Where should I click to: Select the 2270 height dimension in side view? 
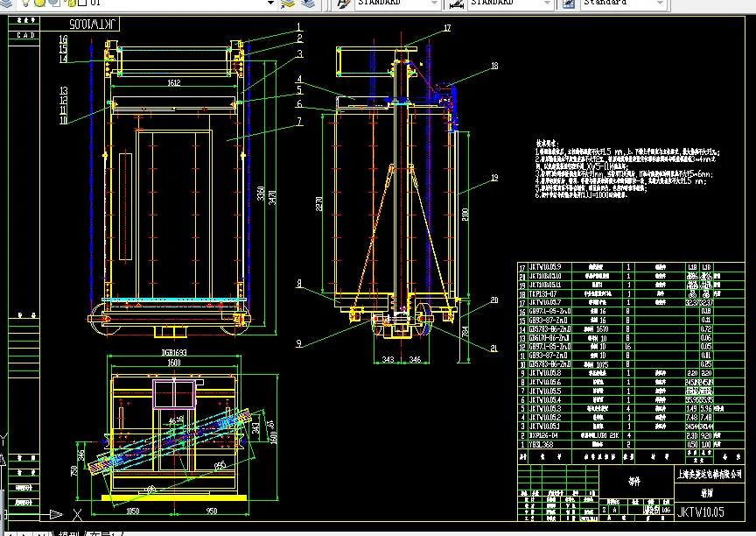click(x=318, y=203)
